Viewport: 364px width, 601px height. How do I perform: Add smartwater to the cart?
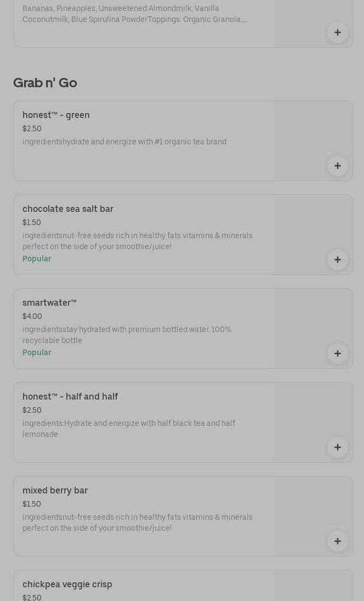(x=337, y=353)
